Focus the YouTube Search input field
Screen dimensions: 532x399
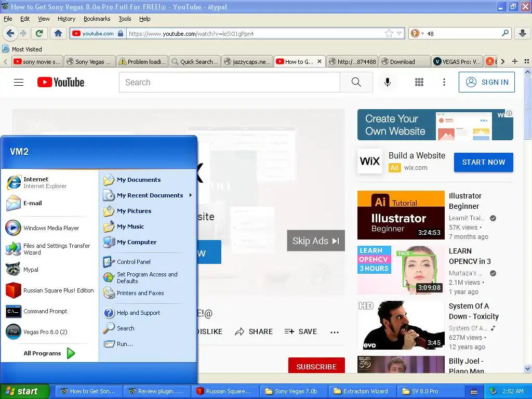click(229, 82)
